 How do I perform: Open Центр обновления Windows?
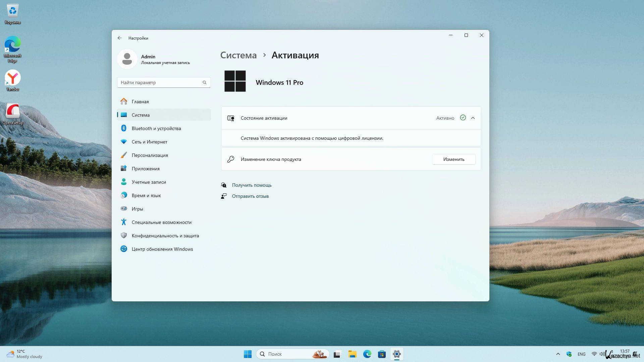pyautogui.click(x=162, y=249)
